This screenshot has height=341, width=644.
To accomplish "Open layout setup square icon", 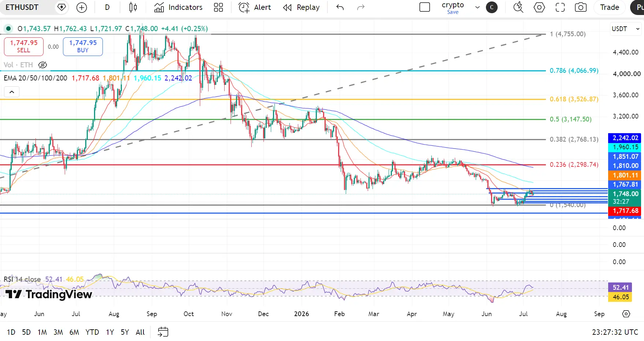I will [424, 7].
